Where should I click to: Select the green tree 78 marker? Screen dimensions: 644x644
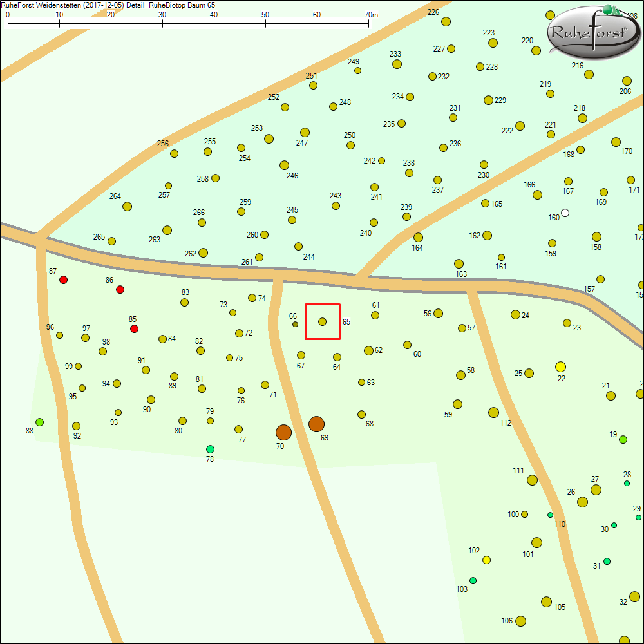(210, 449)
